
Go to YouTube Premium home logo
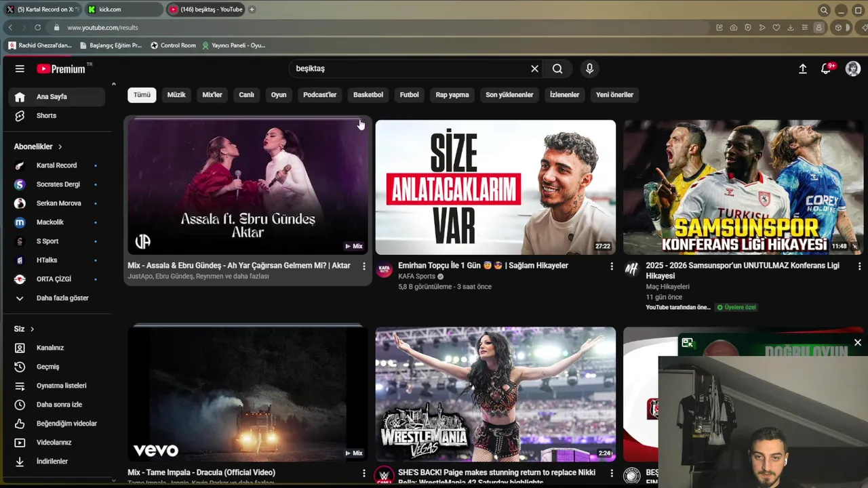tap(62, 68)
